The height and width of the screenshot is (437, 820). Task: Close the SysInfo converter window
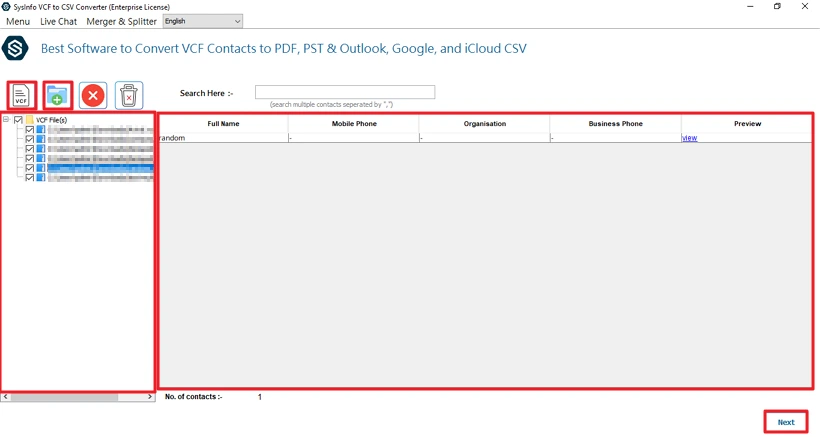[x=805, y=6]
